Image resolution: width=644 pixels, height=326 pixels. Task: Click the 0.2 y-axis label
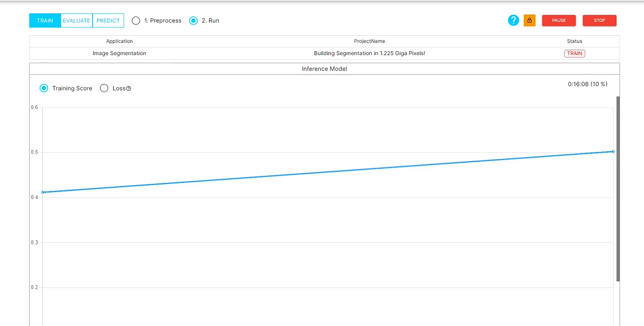point(34,288)
